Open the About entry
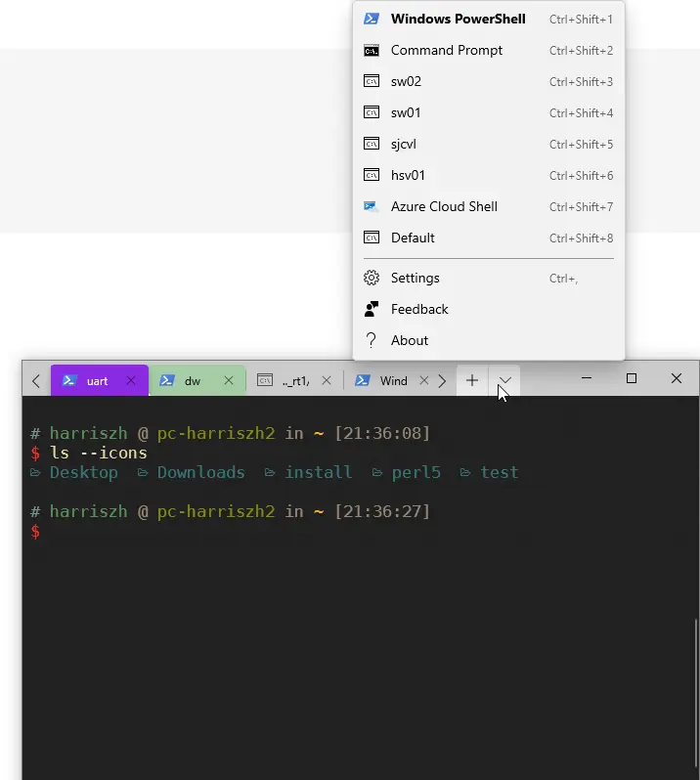 489,341
